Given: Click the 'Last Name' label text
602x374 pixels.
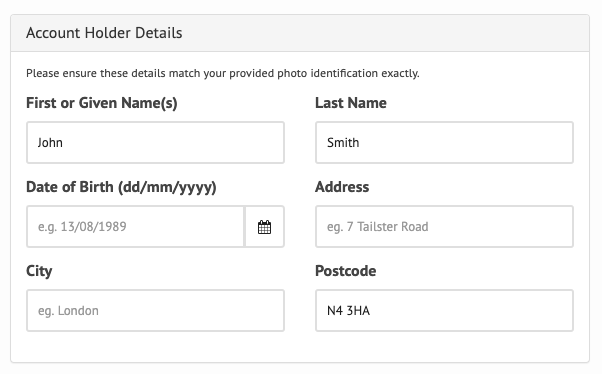Looking at the screenshot, I should [x=351, y=103].
